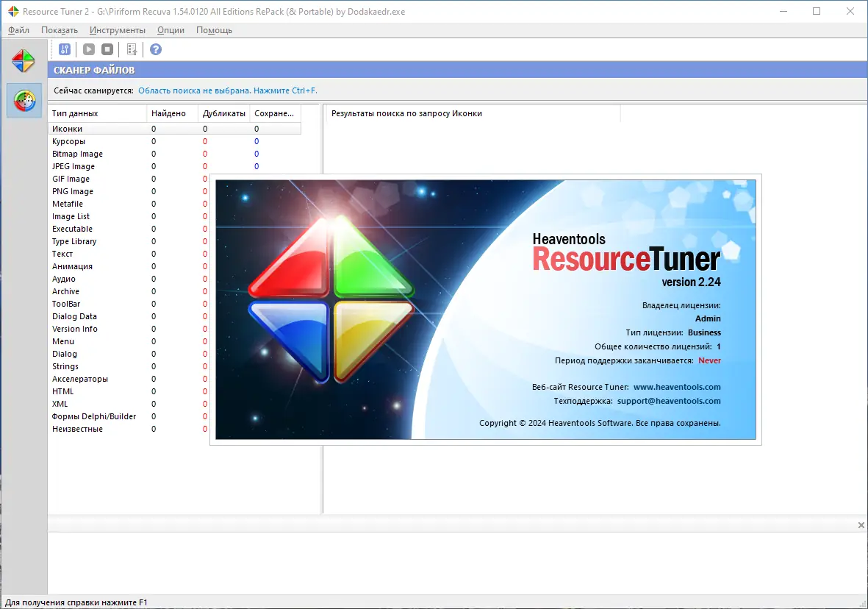This screenshot has height=609, width=868.
Task: Click the Business license type value
Action: pos(704,332)
